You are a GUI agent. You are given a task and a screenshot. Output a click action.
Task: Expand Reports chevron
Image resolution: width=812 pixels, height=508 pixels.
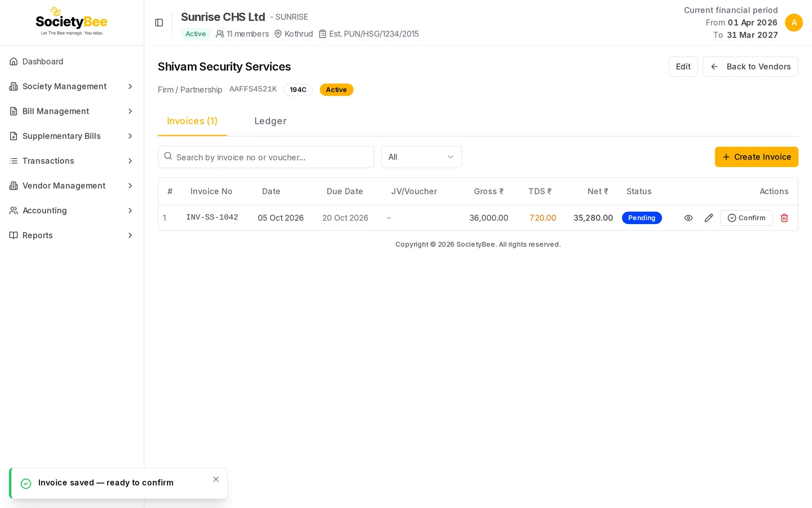[130, 235]
